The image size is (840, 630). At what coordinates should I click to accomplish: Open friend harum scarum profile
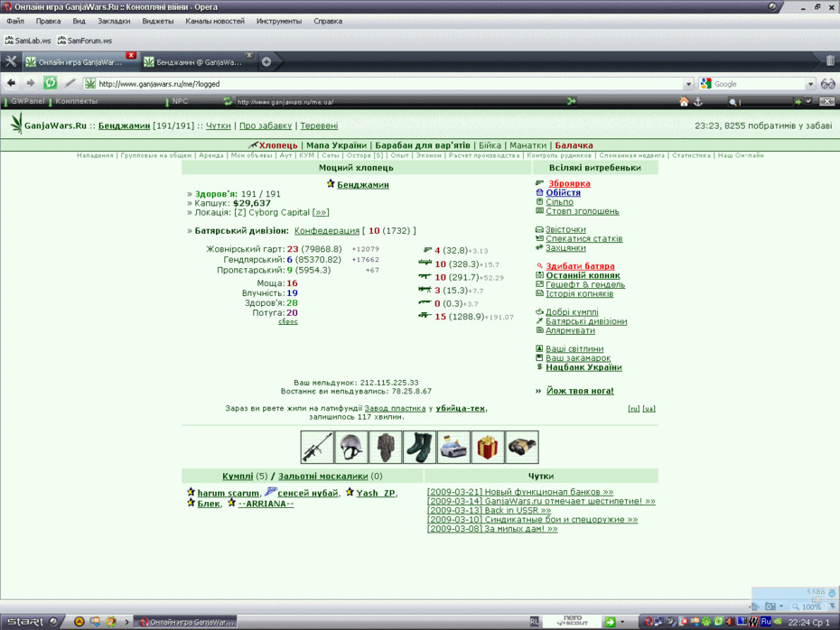[228, 493]
